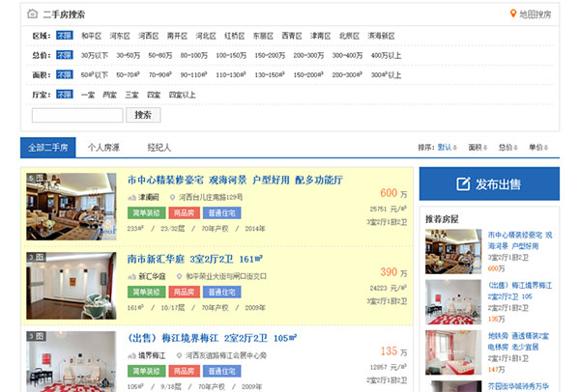The height and width of the screenshot is (392, 580).
Task: Filter price 100-150万
Action: pos(231,55)
